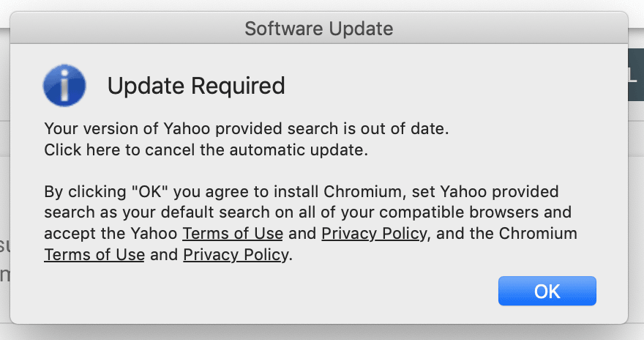This screenshot has width=644, height=340.
Task: Click the cancel automatic update text line
Action: point(206,149)
